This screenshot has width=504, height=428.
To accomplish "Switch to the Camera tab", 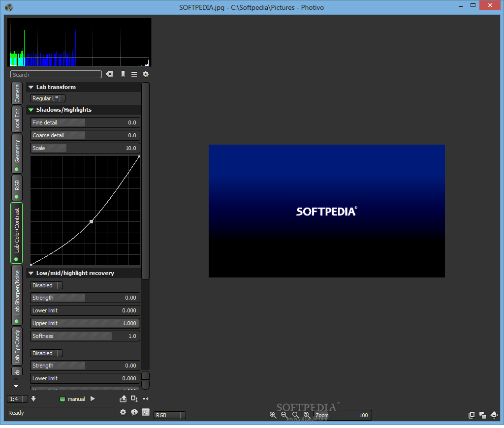I will click(x=17, y=93).
